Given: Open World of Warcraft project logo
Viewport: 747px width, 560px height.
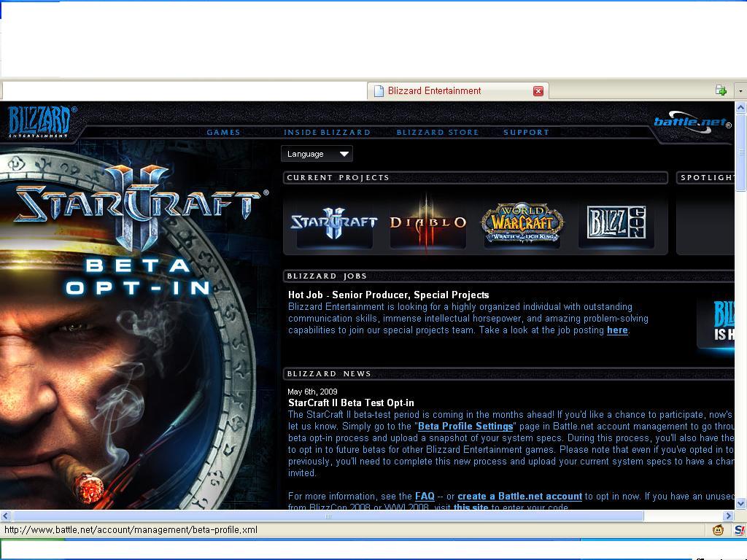Looking at the screenshot, I should pyautogui.click(x=522, y=223).
